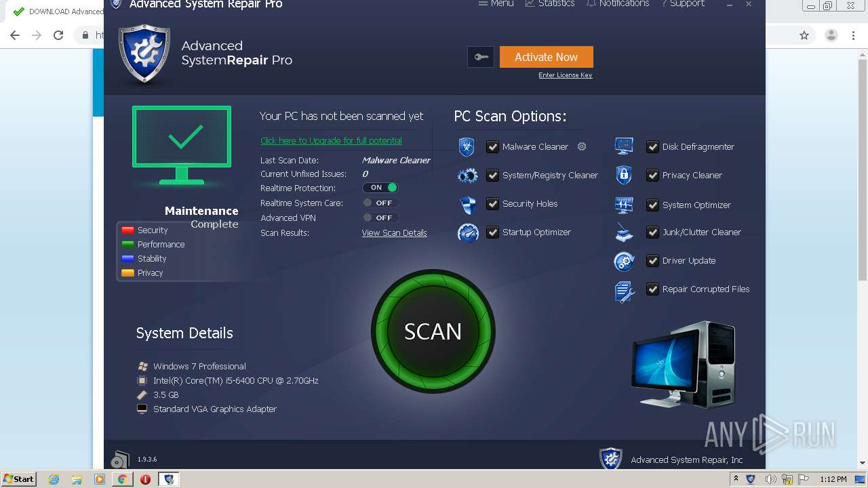Image resolution: width=868 pixels, height=488 pixels.
Task: Click the 1:12 PM taskbar clock
Action: 833,479
